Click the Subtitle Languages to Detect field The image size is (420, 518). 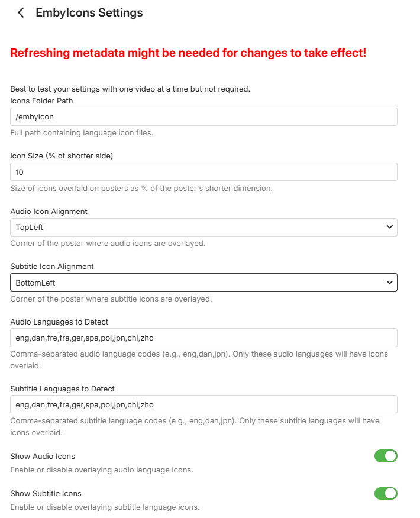point(203,404)
